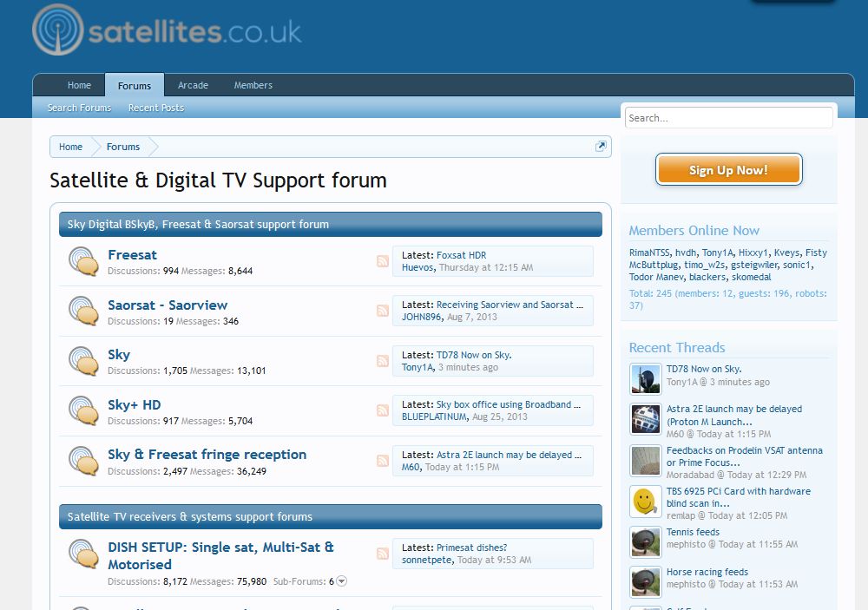Click the Sky+ HD forum icon
The width and height of the screenshot is (868, 610).
coord(83,410)
